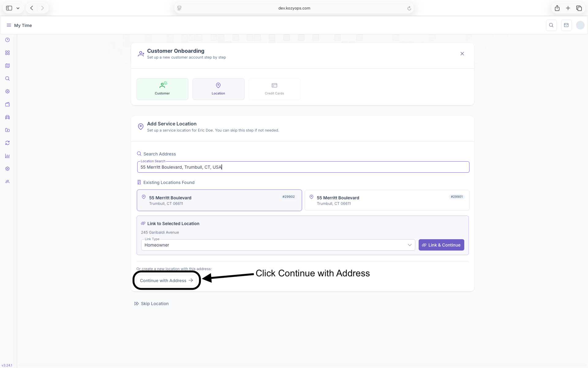The image size is (588, 368).
Task: Click the Location Search input field
Action: [303, 167]
